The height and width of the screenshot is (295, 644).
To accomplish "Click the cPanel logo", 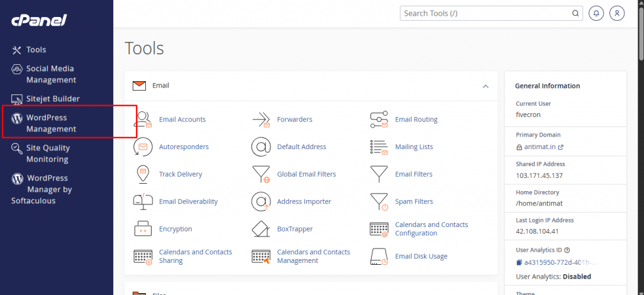I will pos(39,19).
